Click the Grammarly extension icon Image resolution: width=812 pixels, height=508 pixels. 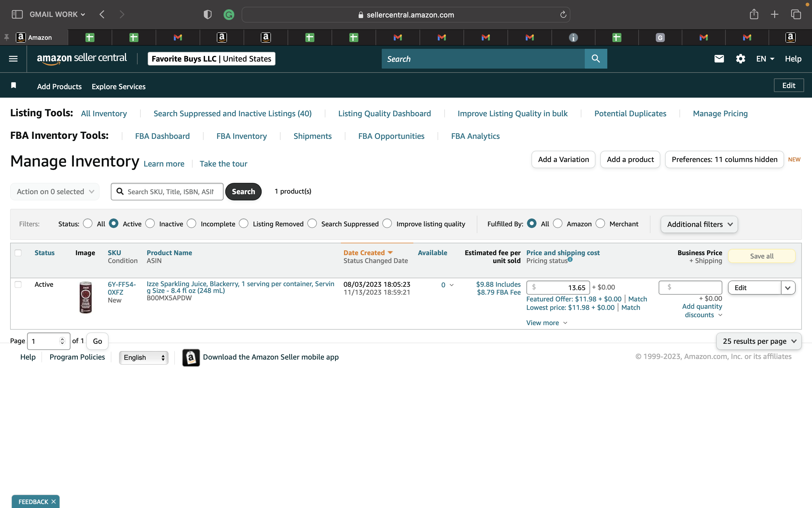tap(229, 14)
